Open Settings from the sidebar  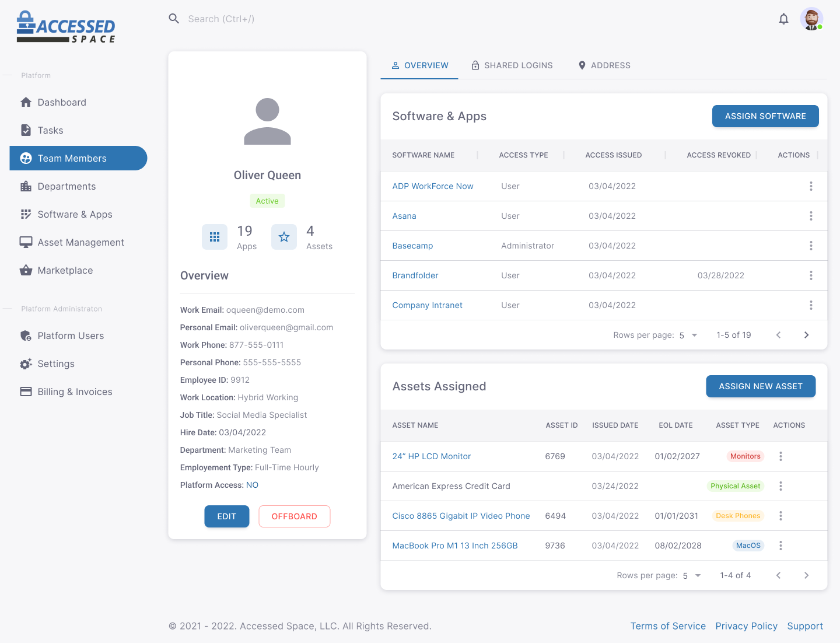(78, 364)
